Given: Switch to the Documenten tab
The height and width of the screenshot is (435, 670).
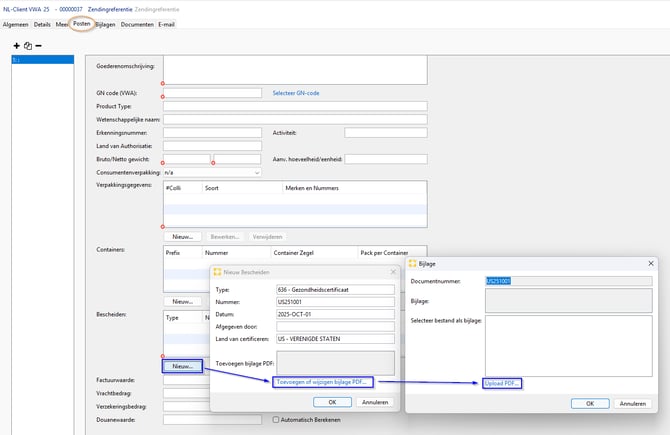Looking at the screenshot, I should [x=137, y=24].
